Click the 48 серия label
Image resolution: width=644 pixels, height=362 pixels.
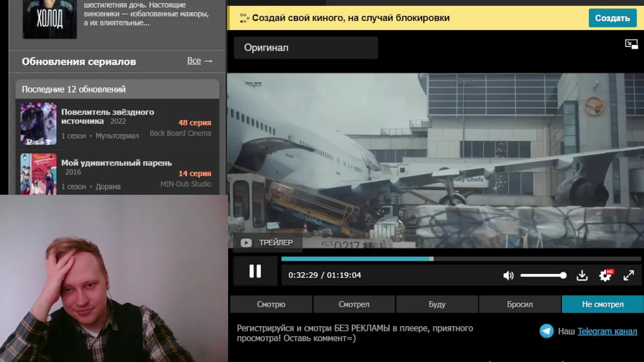pos(195,123)
